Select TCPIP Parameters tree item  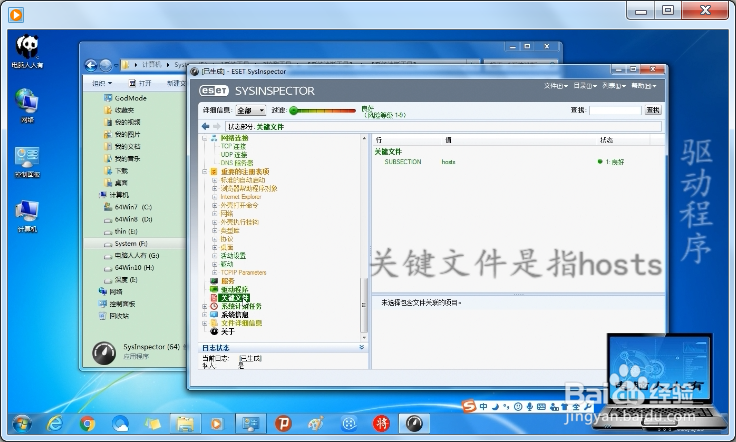point(243,273)
